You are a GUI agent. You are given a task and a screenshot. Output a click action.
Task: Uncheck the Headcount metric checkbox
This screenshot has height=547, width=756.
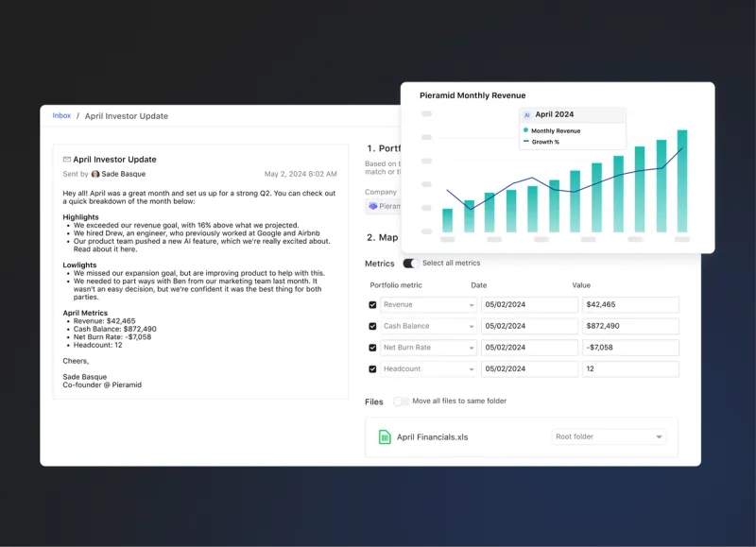coord(372,368)
